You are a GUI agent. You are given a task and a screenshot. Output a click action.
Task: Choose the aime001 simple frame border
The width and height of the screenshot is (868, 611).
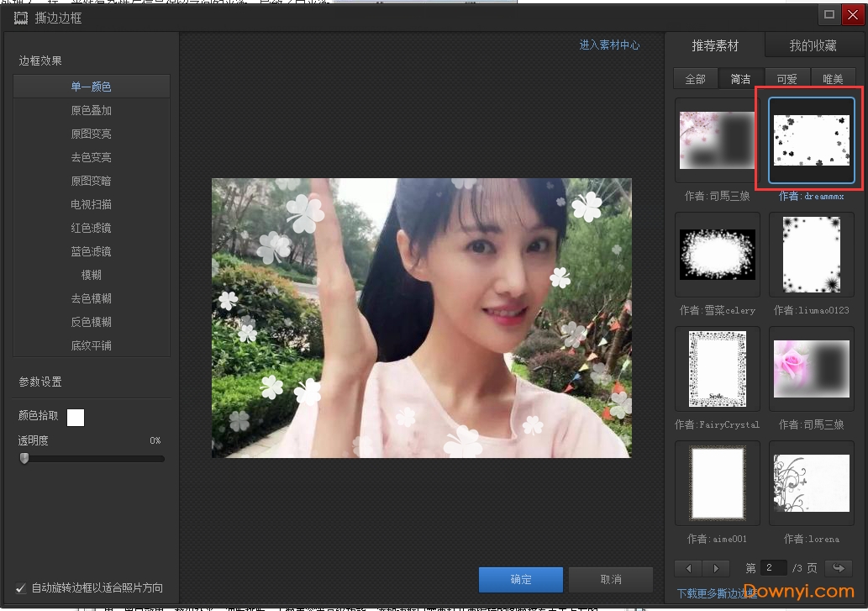(x=718, y=483)
